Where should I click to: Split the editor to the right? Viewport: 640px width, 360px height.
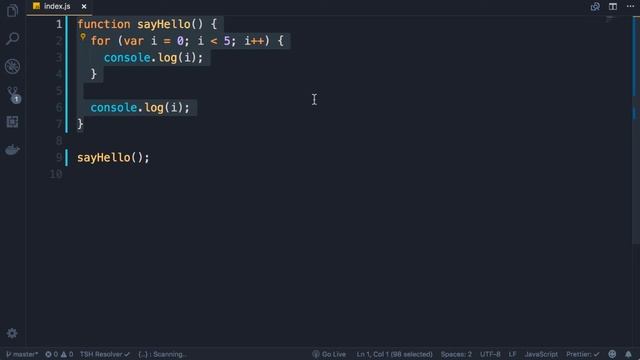[x=613, y=6]
